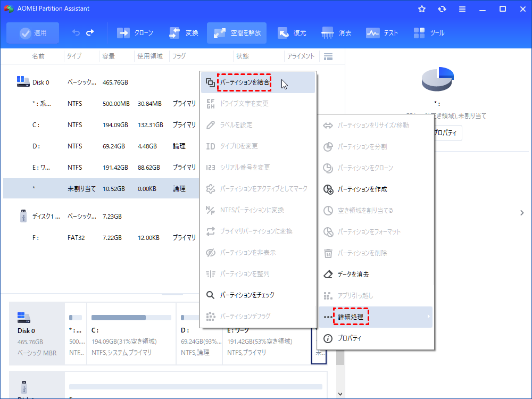The height and width of the screenshot is (399, 532).
Task: Expand the right panel chevron arrow
Action: (x=522, y=213)
